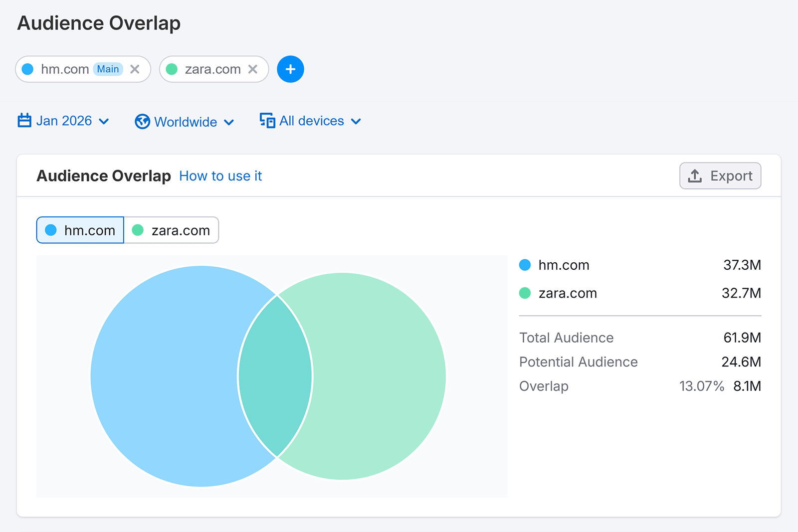The image size is (798, 532).
Task: Select the zara.com chart tab
Action: pyautogui.click(x=171, y=230)
